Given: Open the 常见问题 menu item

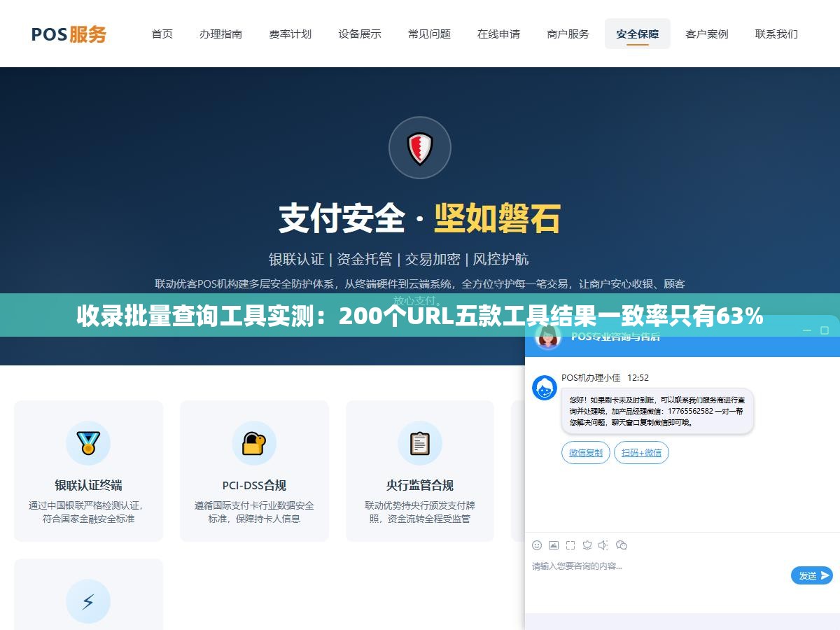Looking at the screenshot, I should coord(429,34).
